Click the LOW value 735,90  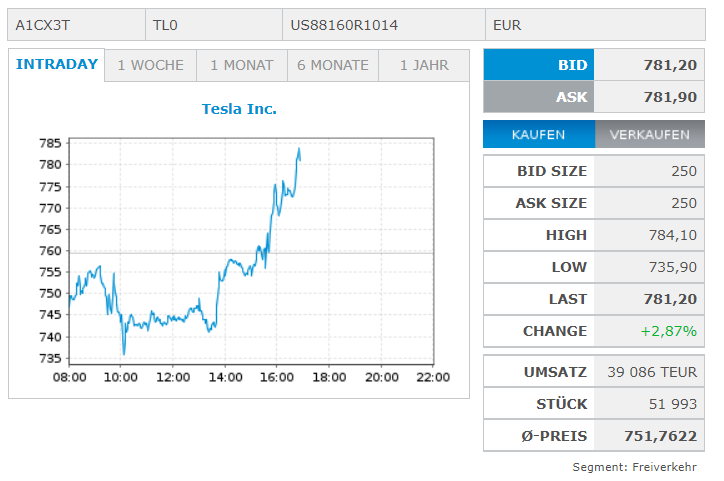672,267
